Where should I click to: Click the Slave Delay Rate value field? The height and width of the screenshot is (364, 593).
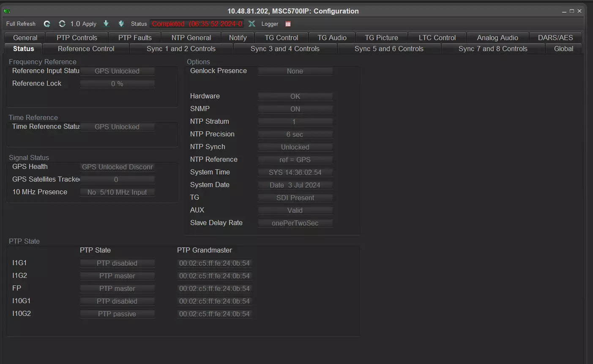[x=295, y=223]
